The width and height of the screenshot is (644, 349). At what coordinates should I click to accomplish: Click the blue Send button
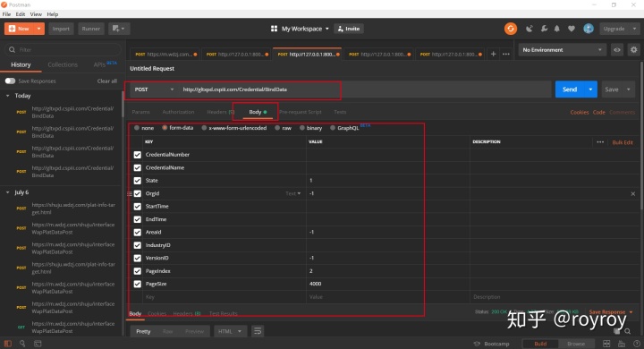(x=570, y=89)
